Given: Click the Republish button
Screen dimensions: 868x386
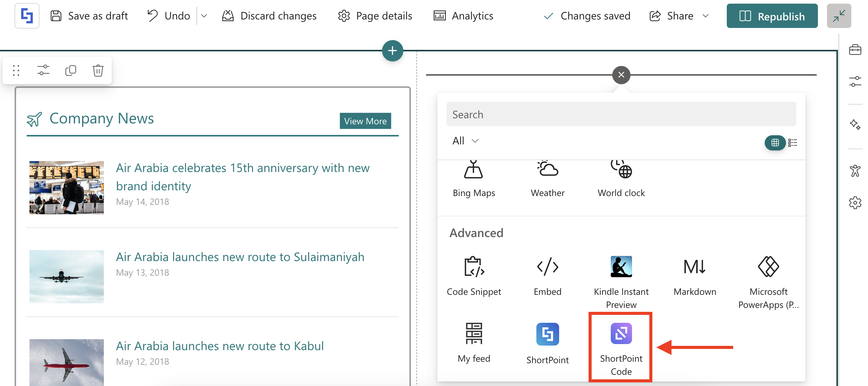Looking at the screenshot, I should [772, 16].
